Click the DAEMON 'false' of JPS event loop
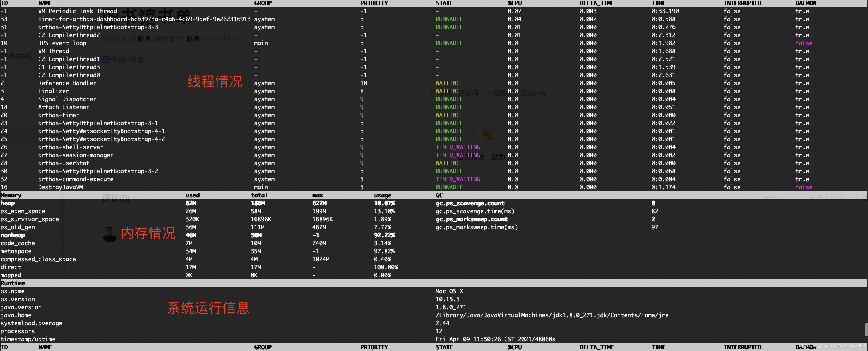 pyautogui.click(x=804, y=43)
